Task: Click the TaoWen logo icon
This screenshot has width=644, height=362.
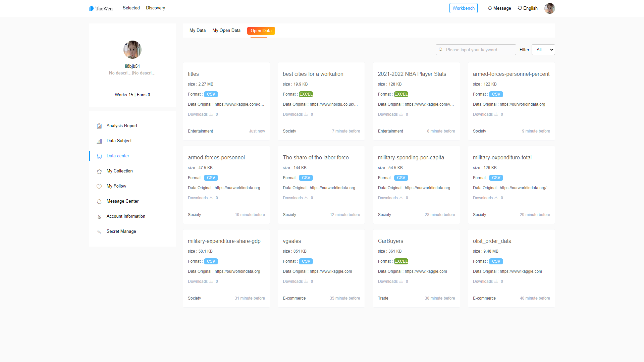Action: click(x=91, y=8)
